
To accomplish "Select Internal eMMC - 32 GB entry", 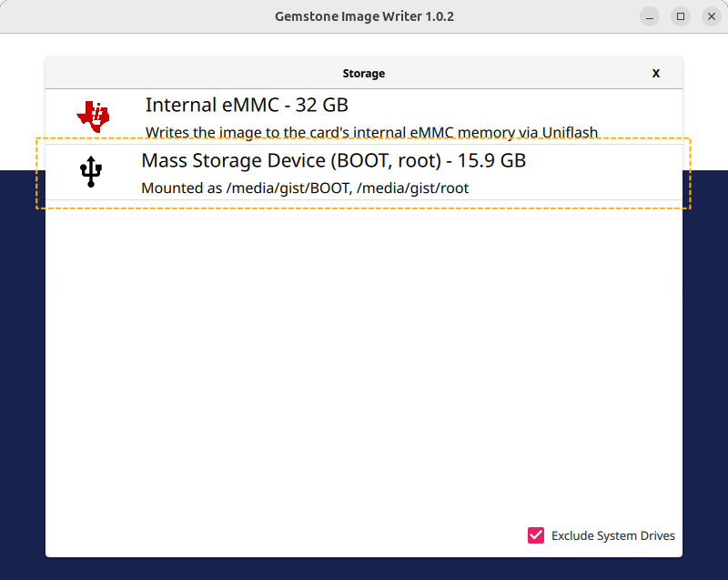I will [x=364, y=117].
